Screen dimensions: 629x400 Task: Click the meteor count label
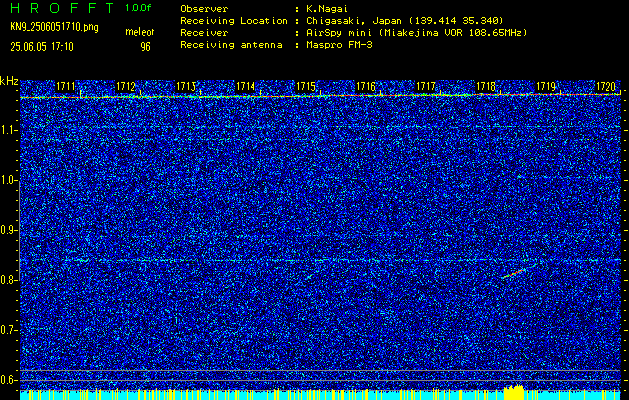[140, 32]
